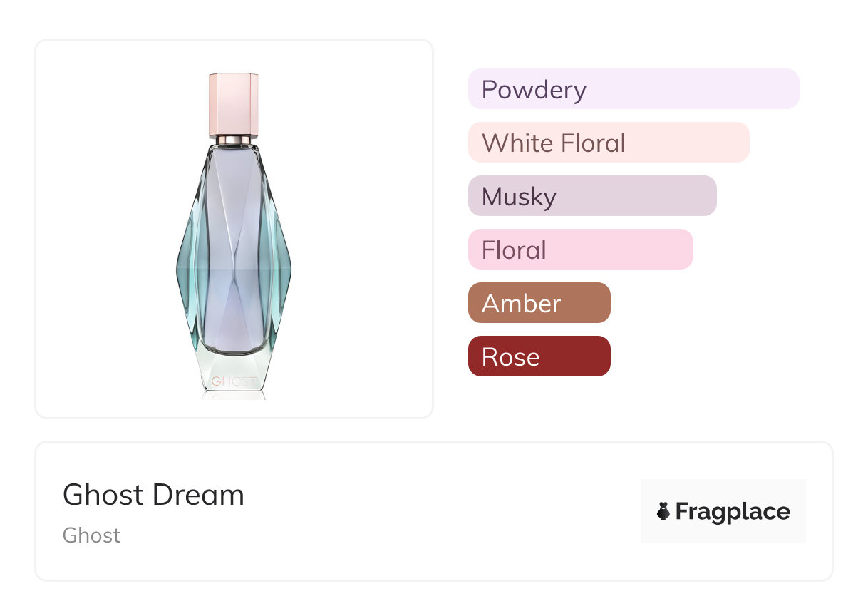The height and width of the screenshot is (616, 868).
Task: Click the GHOST engraving on bottle base
Action: (x=234, y=381)
